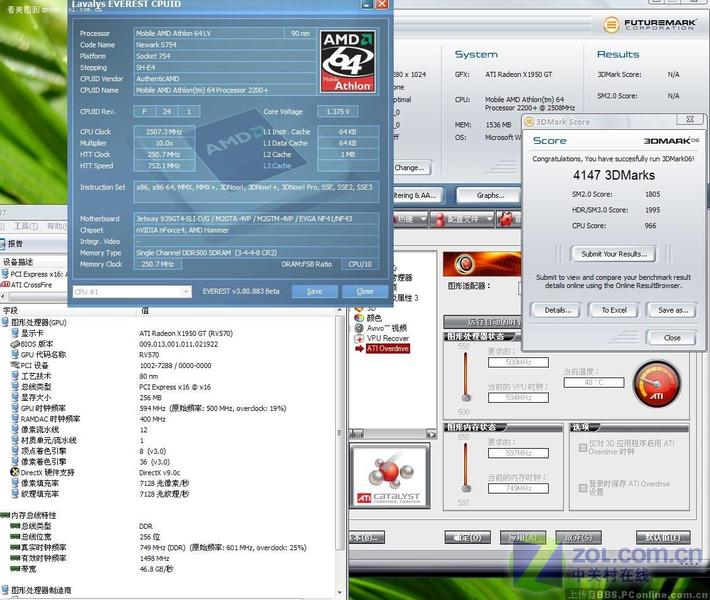Click the VPU Recover icon in Catalyst tree
Screen dimensions: 710x600
click(359, 338)
